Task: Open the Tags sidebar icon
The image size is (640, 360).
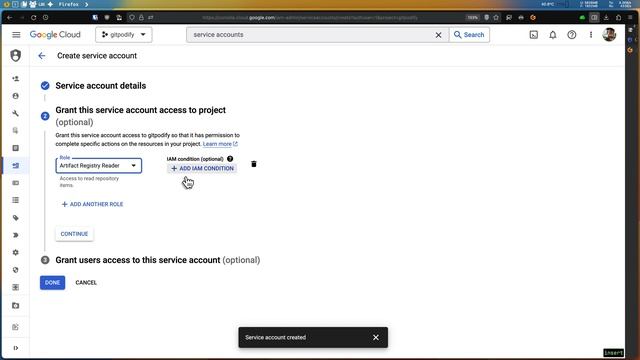Action: 16,218
